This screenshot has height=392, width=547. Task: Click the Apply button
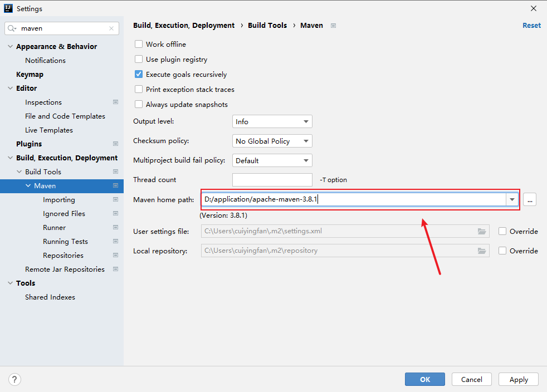(519, 379)
